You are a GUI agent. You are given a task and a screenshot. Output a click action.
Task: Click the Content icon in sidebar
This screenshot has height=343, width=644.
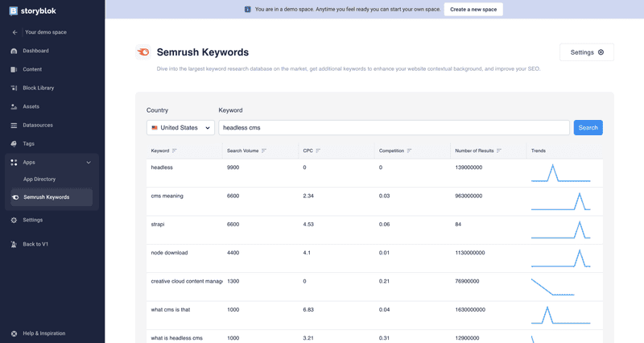(14, 69)
